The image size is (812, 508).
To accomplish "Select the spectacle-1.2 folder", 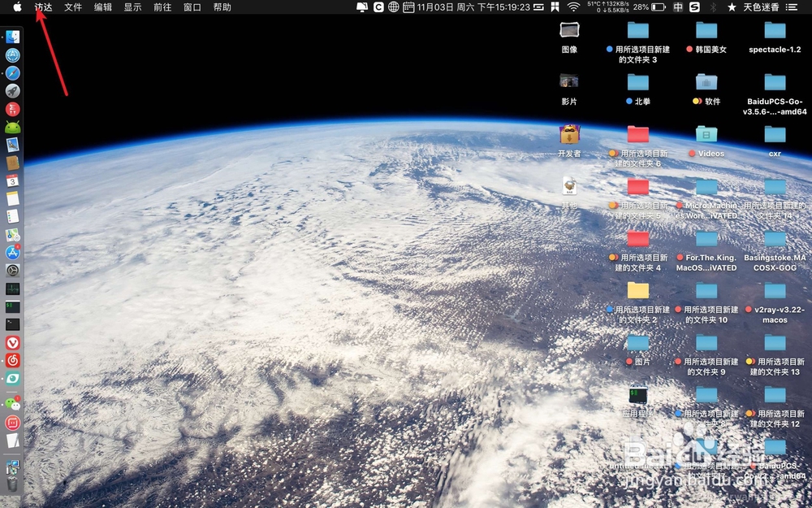I will 775,30.
